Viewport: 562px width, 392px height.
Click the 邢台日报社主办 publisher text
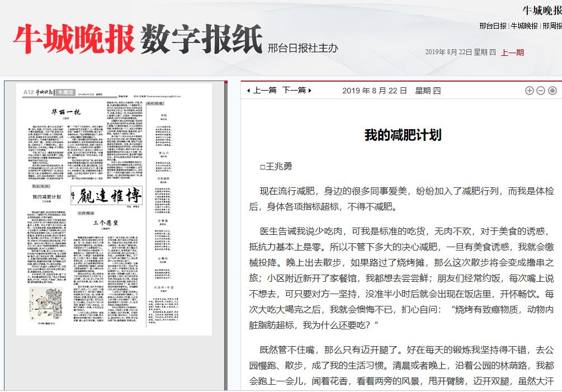(x=303, y=48)
